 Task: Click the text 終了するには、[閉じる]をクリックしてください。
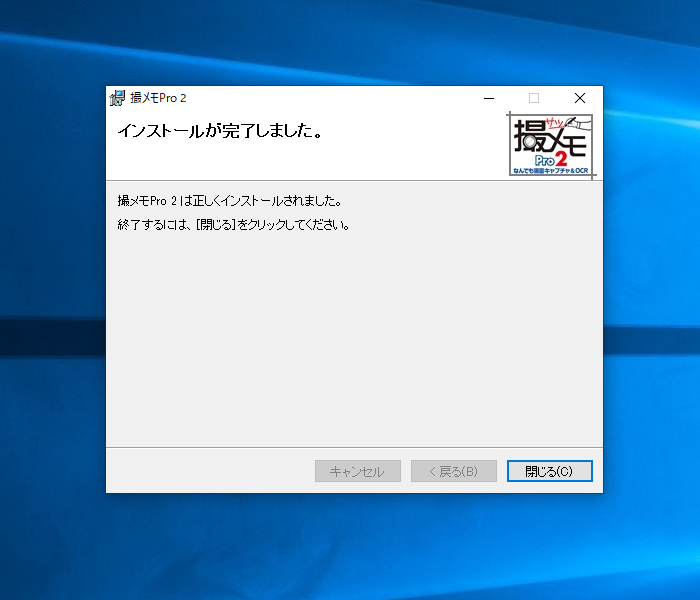tap(233, 225)
